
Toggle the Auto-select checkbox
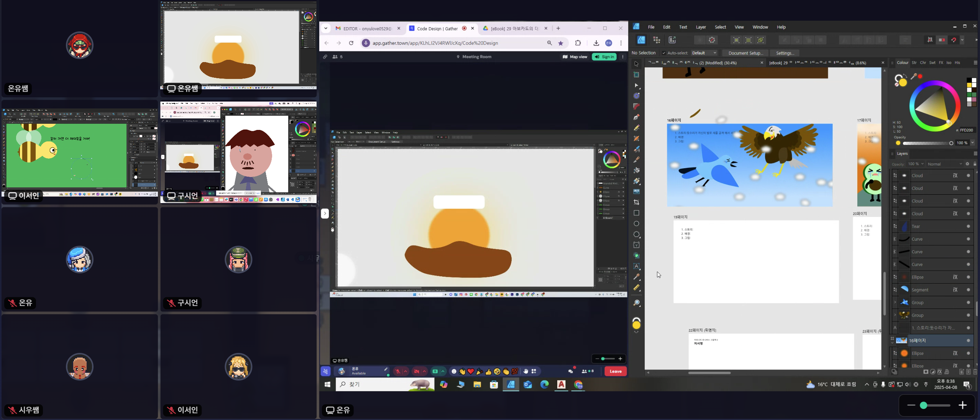pyautogui.click(x=664, y=53)
